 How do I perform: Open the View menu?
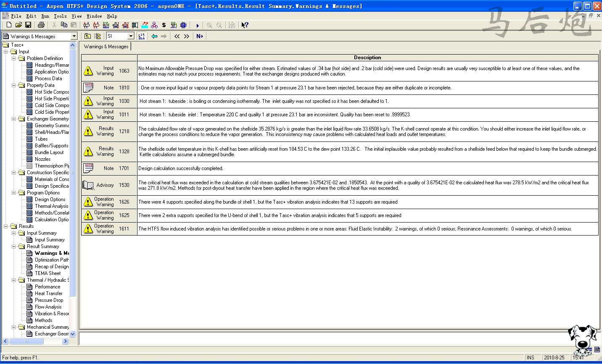pyautogui.click(x=77, y=16)
